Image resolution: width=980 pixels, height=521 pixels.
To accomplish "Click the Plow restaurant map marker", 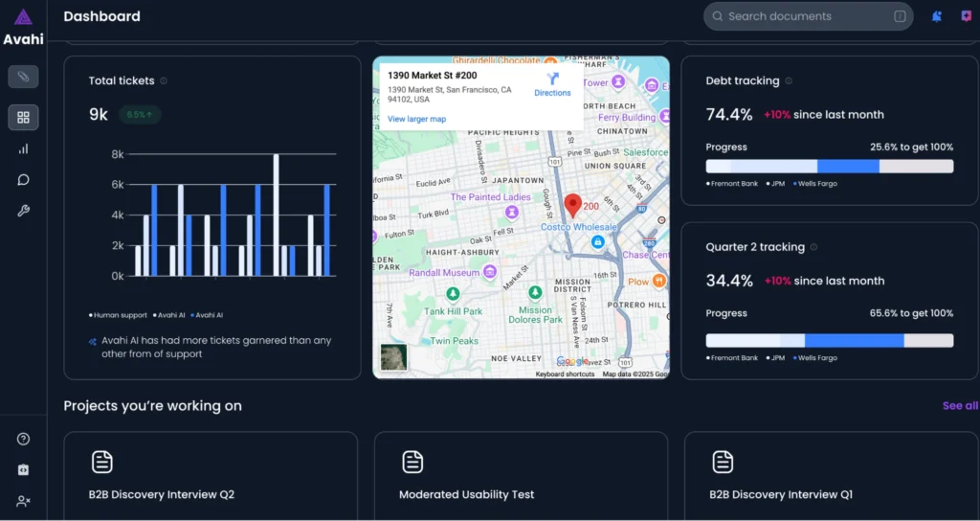I will coord(658,281).
